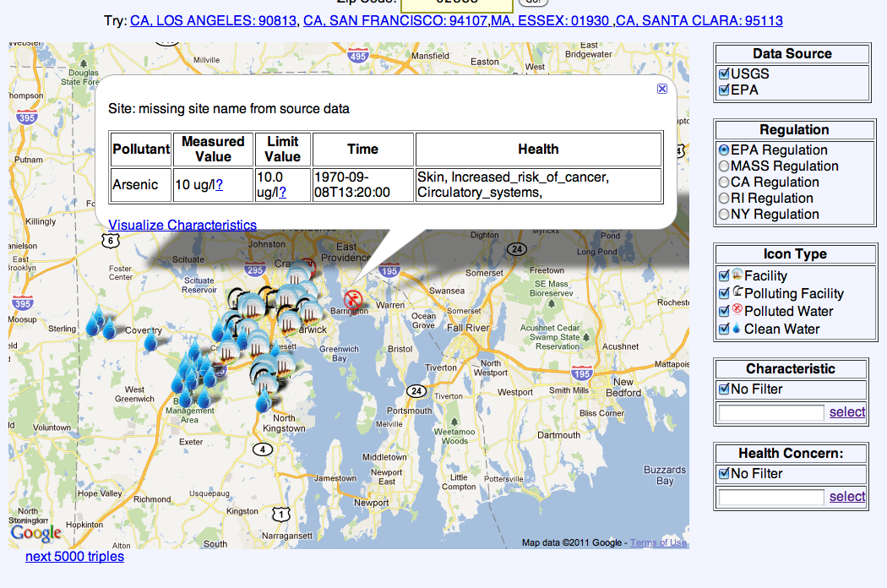Click the Route 6 shield near Johnston
Screen dimensions: 887x588
(x=111, y=241)
